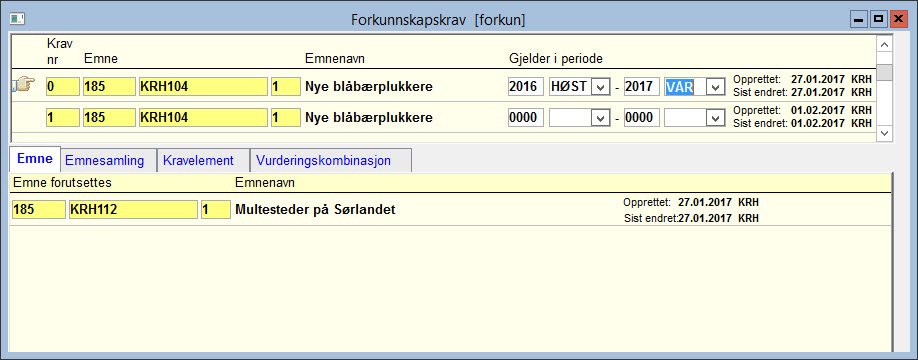Screen dimensions: 918x360
Task: Switch to the Emne tab
Action: [35, 159]
